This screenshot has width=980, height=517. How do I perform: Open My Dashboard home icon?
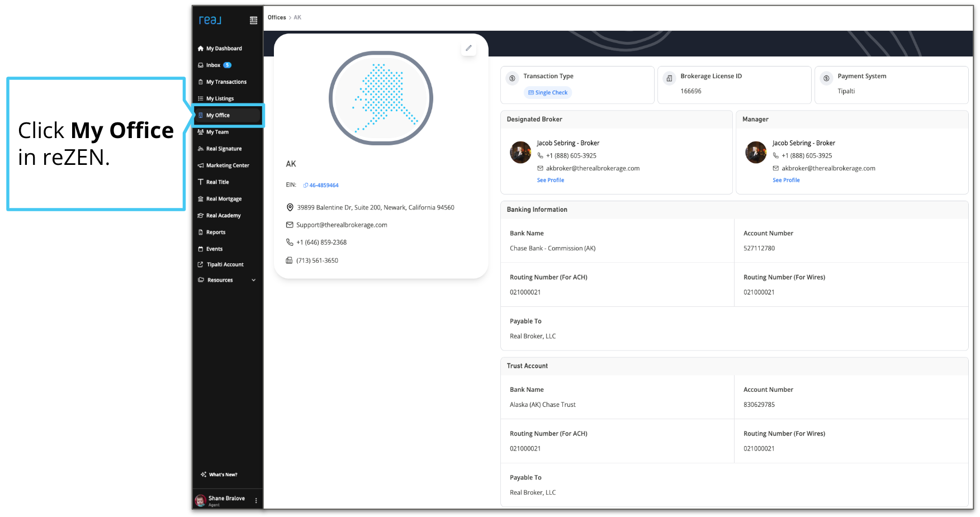click(201, 49)
